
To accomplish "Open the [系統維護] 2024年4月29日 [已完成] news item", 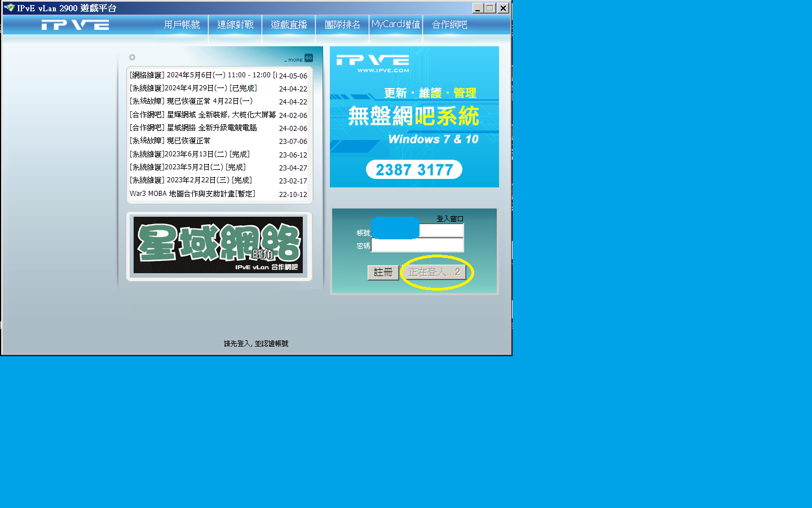I will (x=193, y=88).
